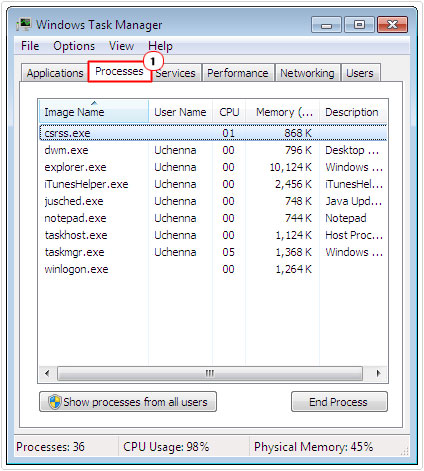Screen dimensions: 424x471
Task: Sort by the CPU column header
Action: click(229, 112)
